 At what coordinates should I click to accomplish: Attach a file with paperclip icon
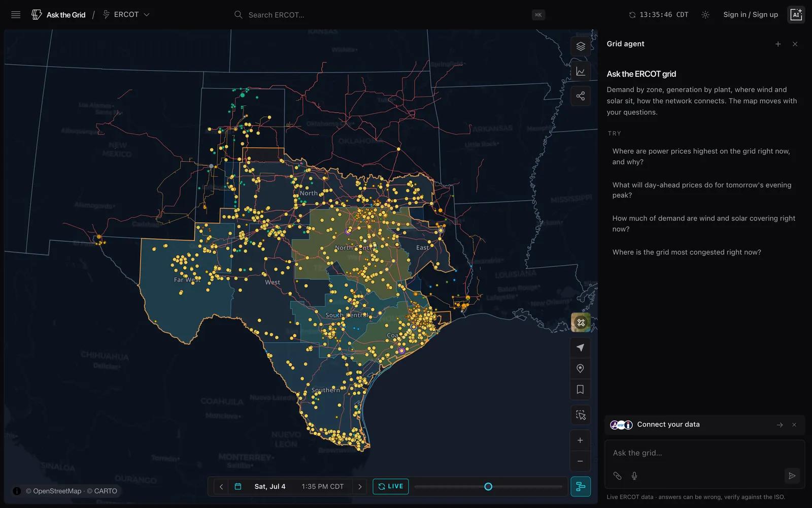[x=617, y=476]
